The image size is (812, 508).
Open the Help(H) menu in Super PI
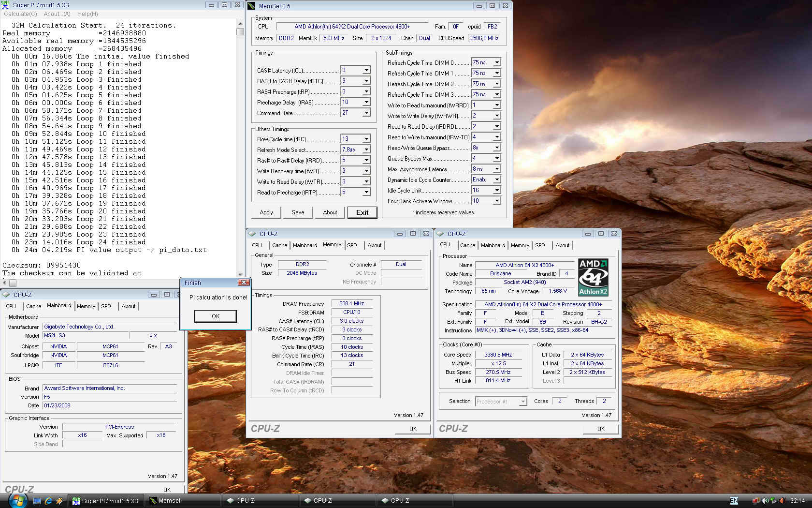(87, 14)
